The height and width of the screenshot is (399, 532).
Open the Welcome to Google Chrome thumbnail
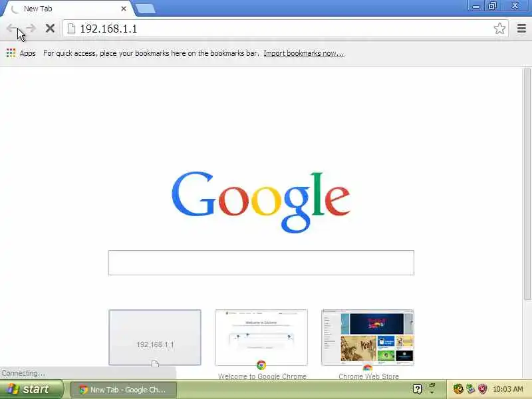click(261, 337)
